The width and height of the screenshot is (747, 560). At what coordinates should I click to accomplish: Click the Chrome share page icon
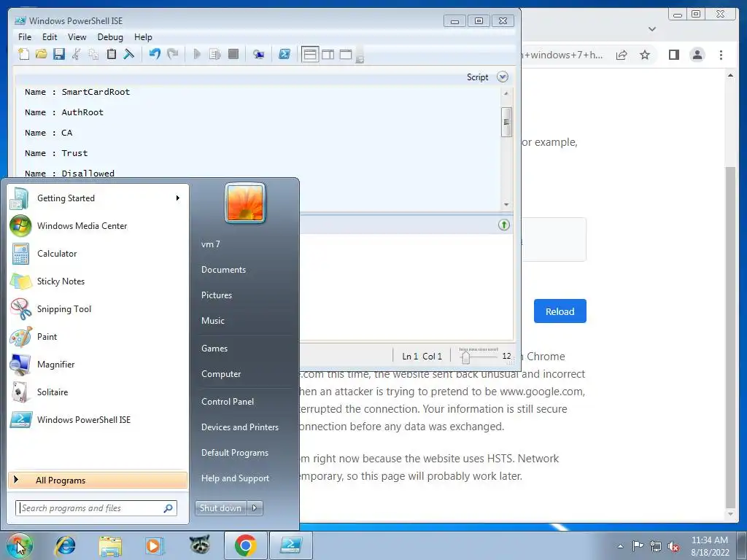[x=622, y=55]
